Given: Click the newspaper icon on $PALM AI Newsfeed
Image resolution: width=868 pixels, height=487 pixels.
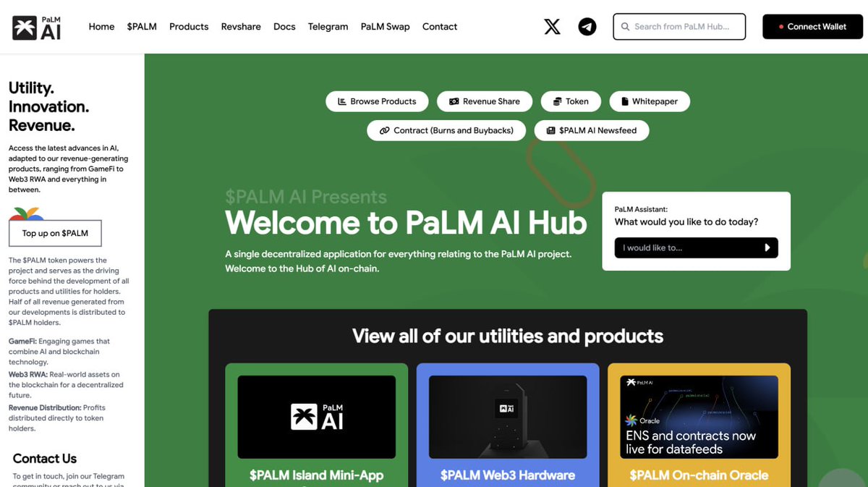Looking at the screenshot, I should click(550, 130).
